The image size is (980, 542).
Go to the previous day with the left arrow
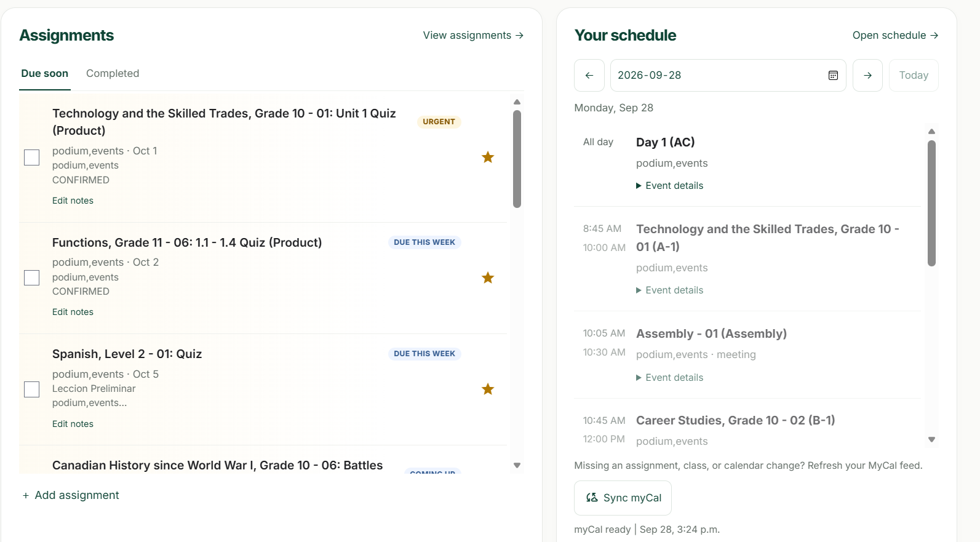pyautogui.click(x=589, y=75)
